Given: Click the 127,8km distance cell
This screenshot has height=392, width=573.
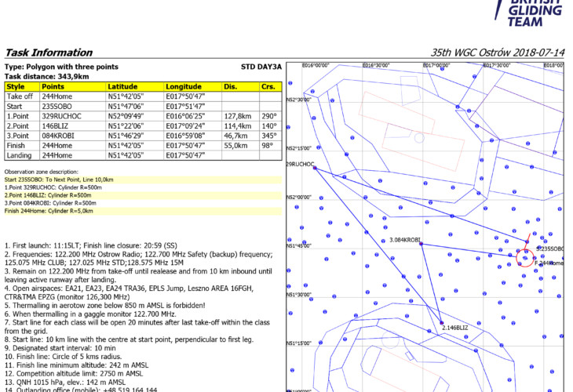Looking at the screenshot, I should click(x=239, y=114).
